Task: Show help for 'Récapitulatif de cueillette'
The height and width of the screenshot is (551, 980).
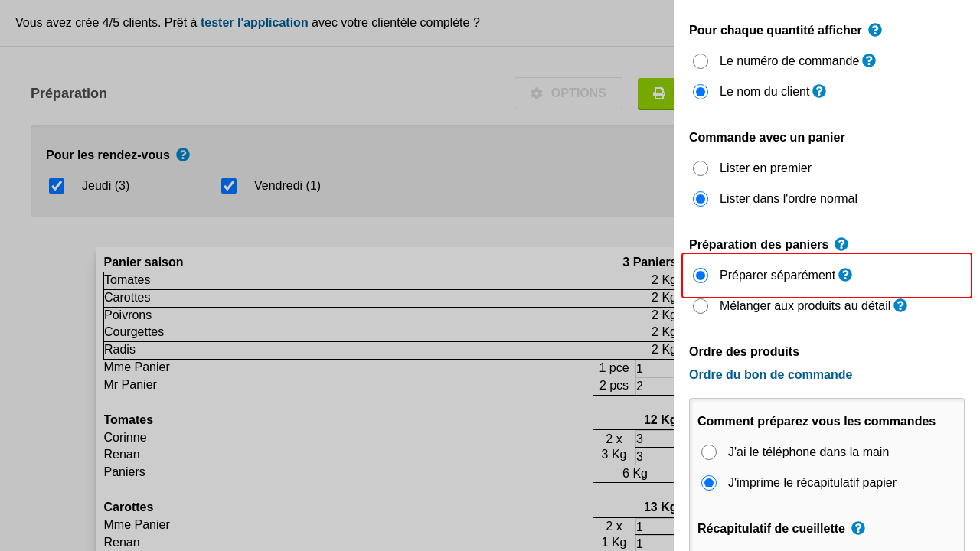Action: coord(858,528)
